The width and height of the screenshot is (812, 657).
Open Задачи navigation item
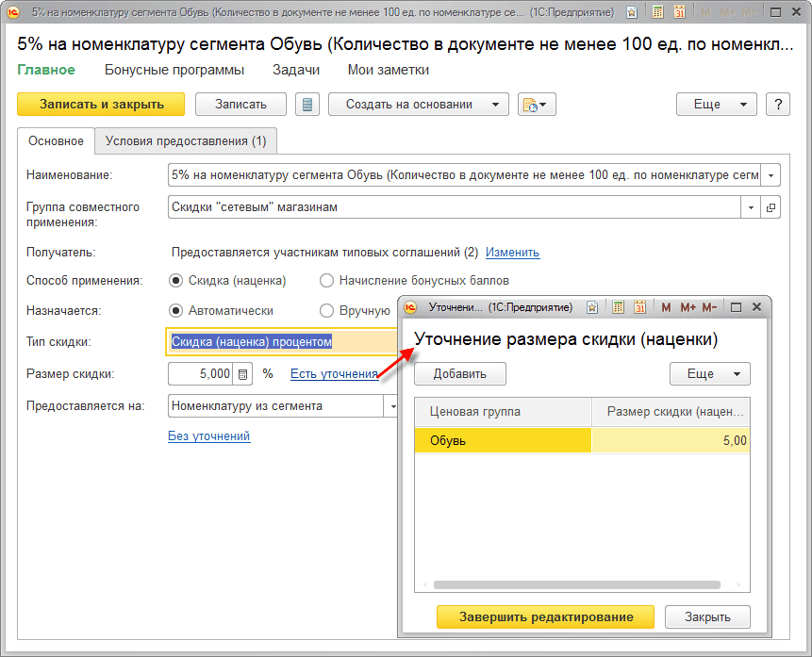point(296,70)
